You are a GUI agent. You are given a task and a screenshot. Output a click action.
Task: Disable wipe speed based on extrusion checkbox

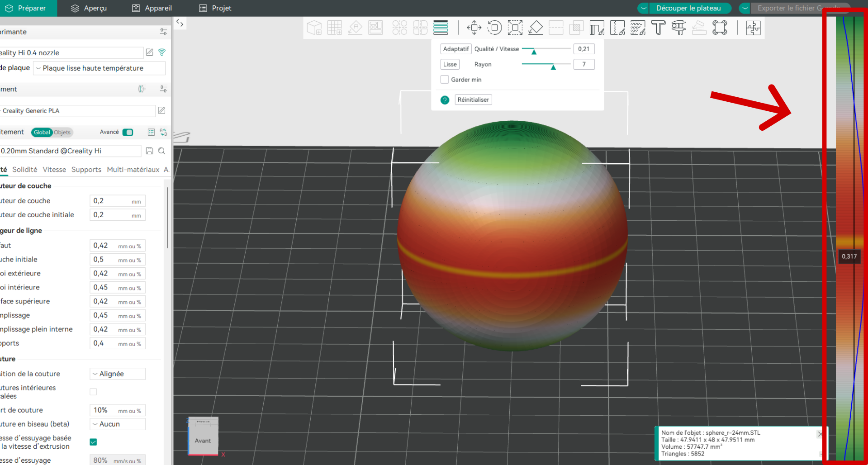pyautogui.click(x=93, y=442)
